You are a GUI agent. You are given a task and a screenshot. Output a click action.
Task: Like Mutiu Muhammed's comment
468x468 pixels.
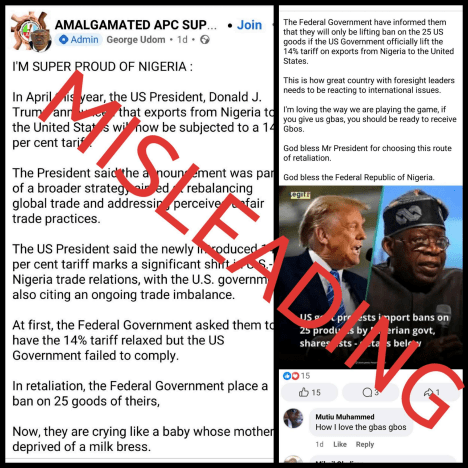340,444
